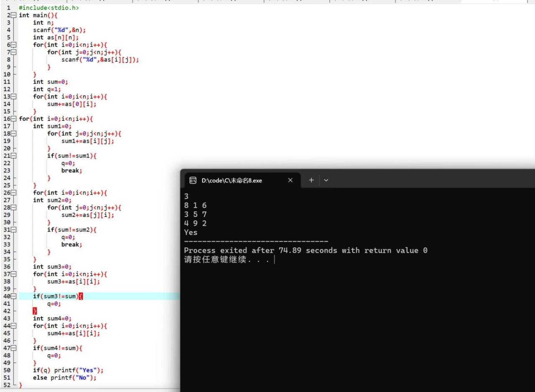
Task: Click the sum+=as[0][i]; line
Action: coord(71,104)
